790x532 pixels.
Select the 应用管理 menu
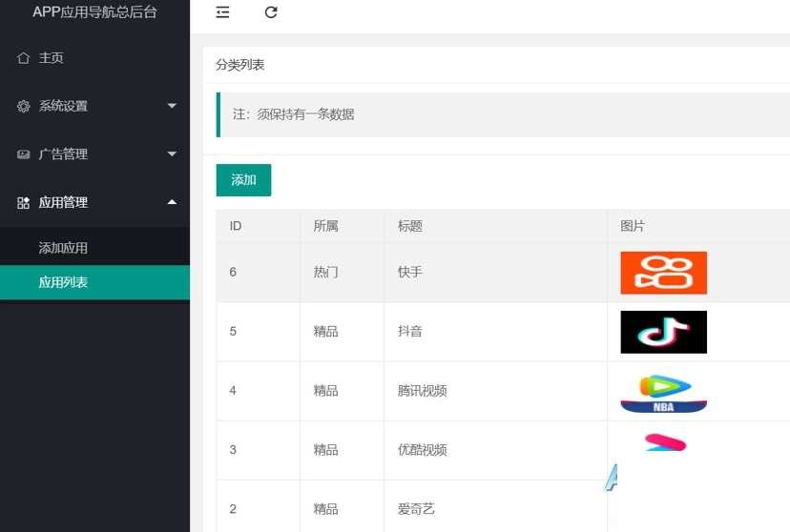(x=94, y=203)
